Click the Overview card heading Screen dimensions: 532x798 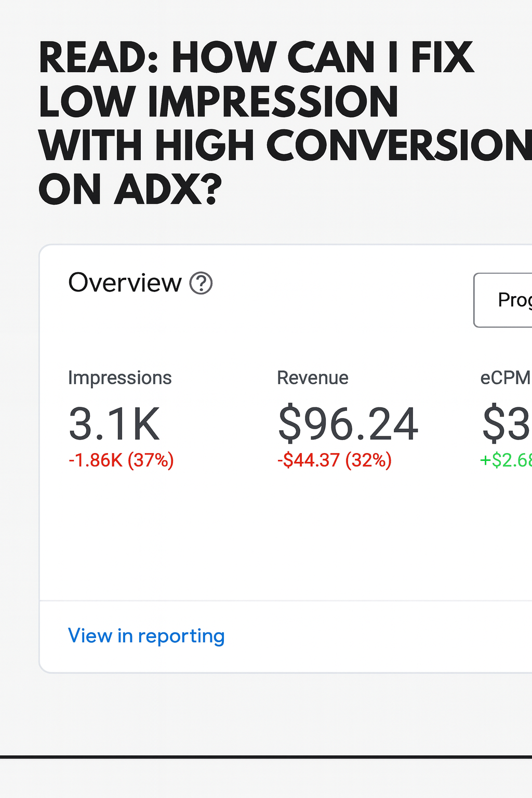125,283
